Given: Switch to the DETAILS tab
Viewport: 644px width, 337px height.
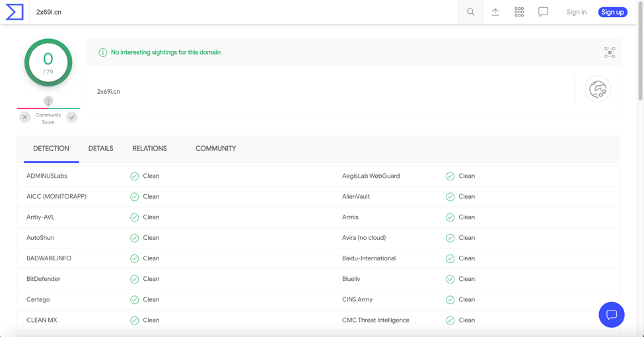Looking at the screenshot, I should 100,149.
